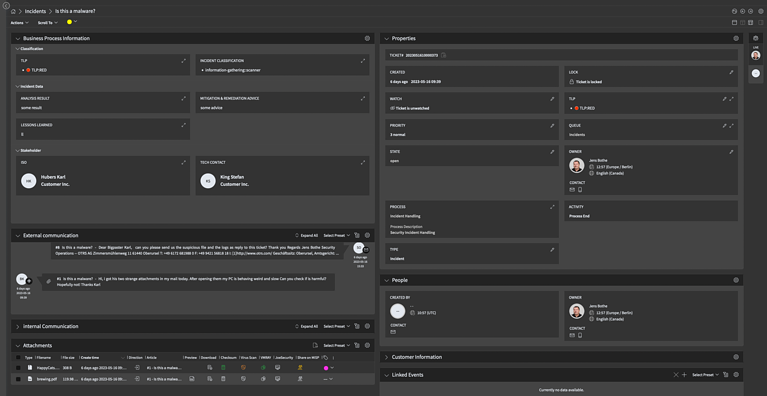Navigate to Incidents breadcrumb
Image resolution: width=767 pixels, height=396 pixels.
point(35,11)
